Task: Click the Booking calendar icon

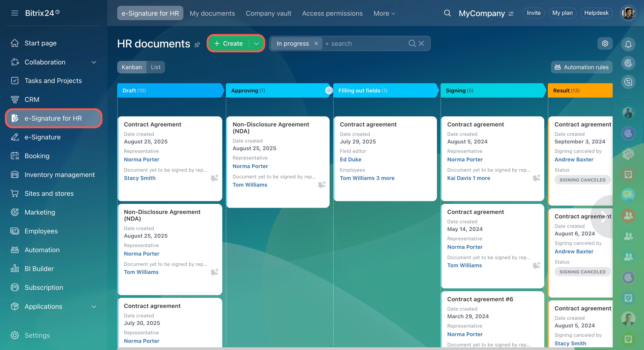Action: 15,156
